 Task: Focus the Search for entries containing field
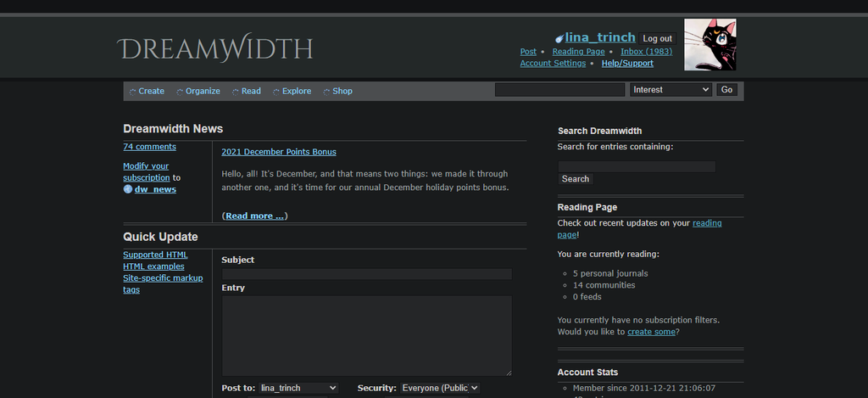point(637,166)
